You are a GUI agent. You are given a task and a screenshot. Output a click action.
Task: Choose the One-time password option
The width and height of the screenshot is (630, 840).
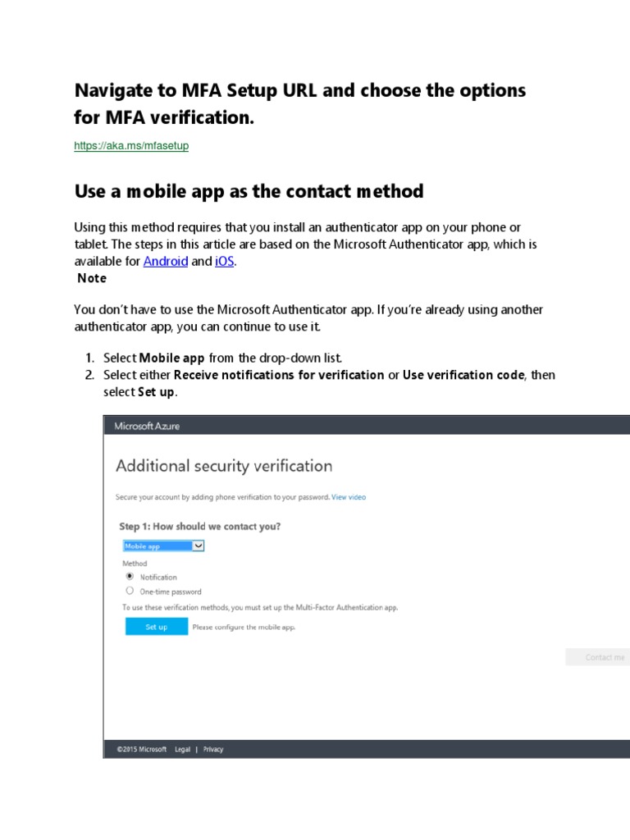pos(130,591)
